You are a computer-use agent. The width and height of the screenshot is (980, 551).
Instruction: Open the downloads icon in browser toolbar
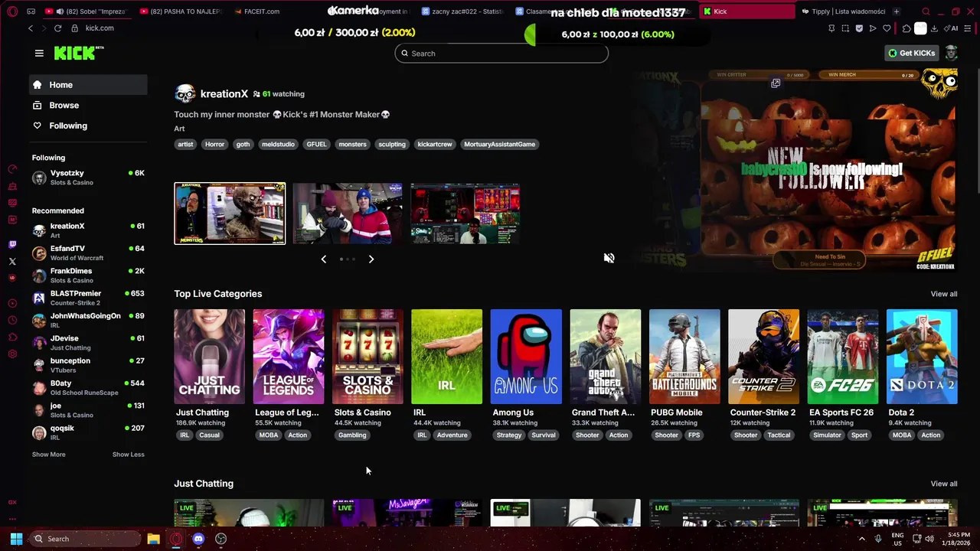pos(934,28)
